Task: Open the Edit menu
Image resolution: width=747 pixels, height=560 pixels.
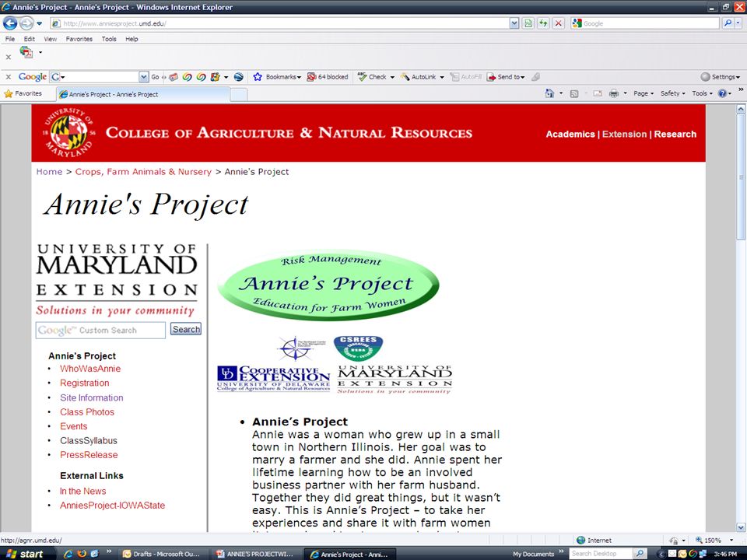Action: [x=30, y=39]
